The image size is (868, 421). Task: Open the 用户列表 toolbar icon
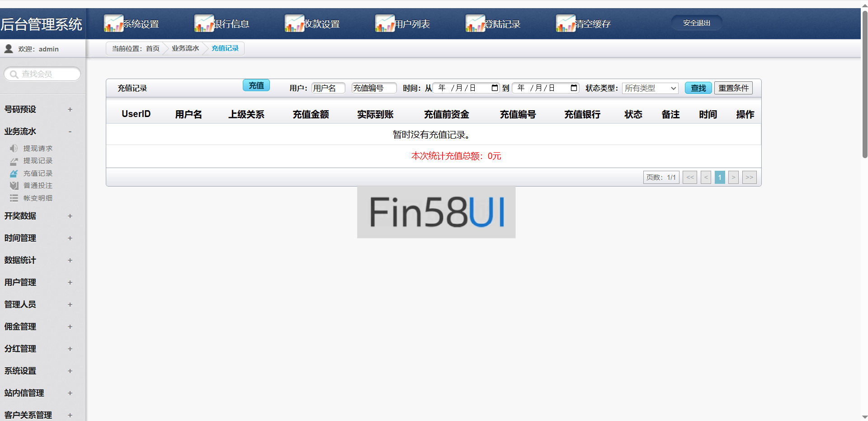click(x=384, y=23)
